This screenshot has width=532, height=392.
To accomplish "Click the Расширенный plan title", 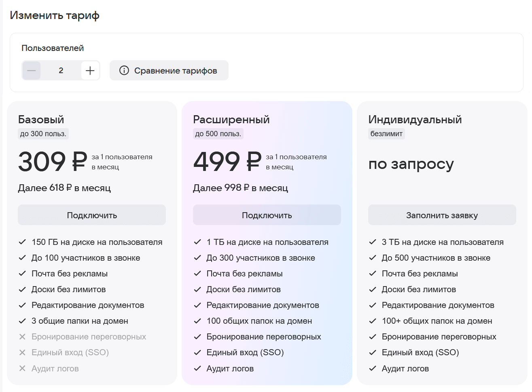I will tap(231, 120).
